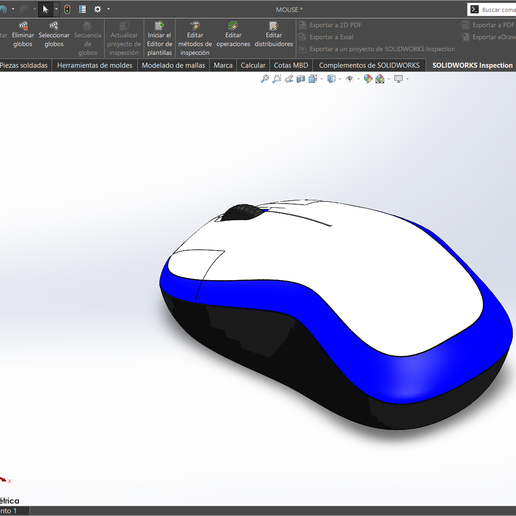516x516 pixels.
Task: Open the Cotas MBD tab
Action: [291, 65]
